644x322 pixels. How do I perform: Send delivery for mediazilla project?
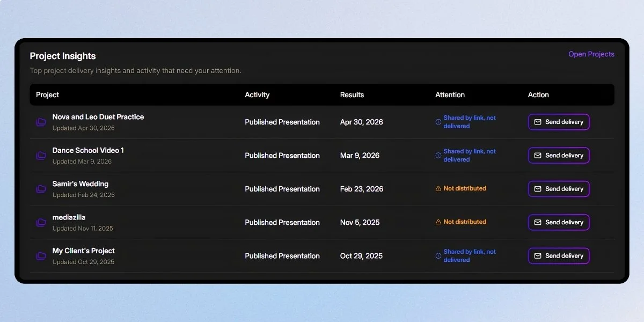click(559, 222)
